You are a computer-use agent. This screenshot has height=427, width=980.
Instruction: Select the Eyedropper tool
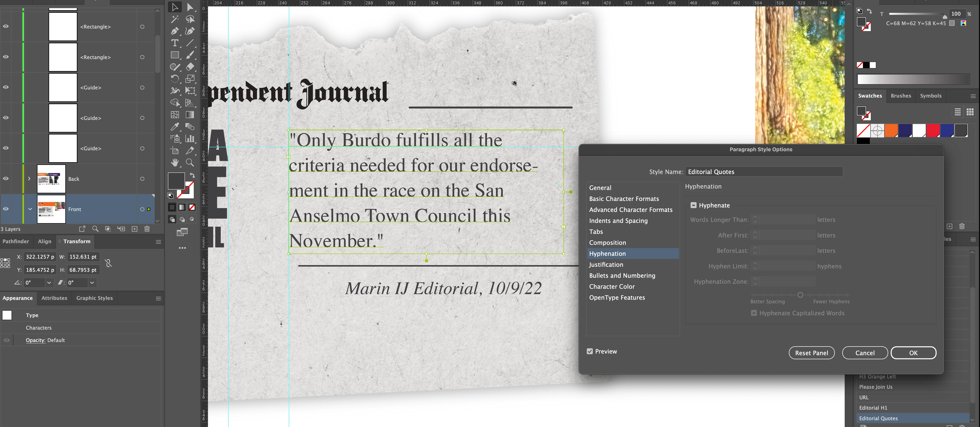tap(175, 127)
